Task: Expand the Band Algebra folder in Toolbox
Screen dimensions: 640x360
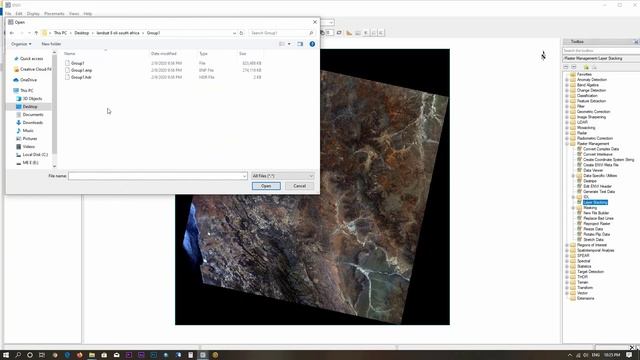Action: coord(567,85)
